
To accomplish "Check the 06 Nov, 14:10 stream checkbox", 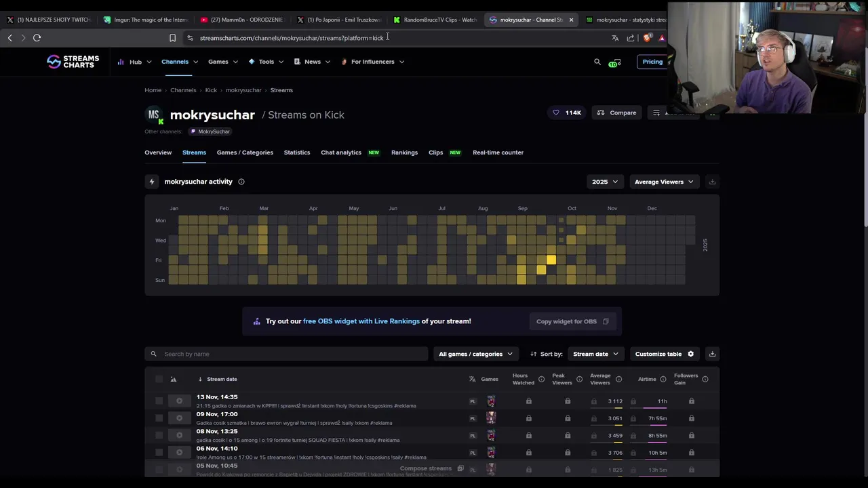I will pos(159,453).
